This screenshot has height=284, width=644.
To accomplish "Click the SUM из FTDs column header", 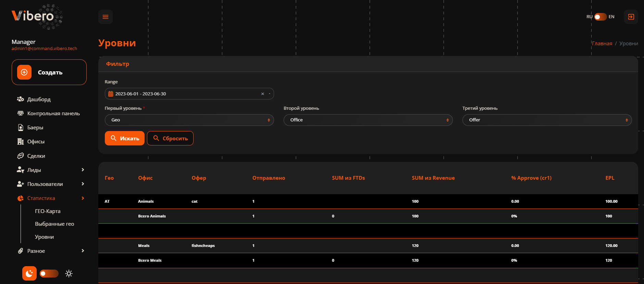I will click(x=348, y=178).
